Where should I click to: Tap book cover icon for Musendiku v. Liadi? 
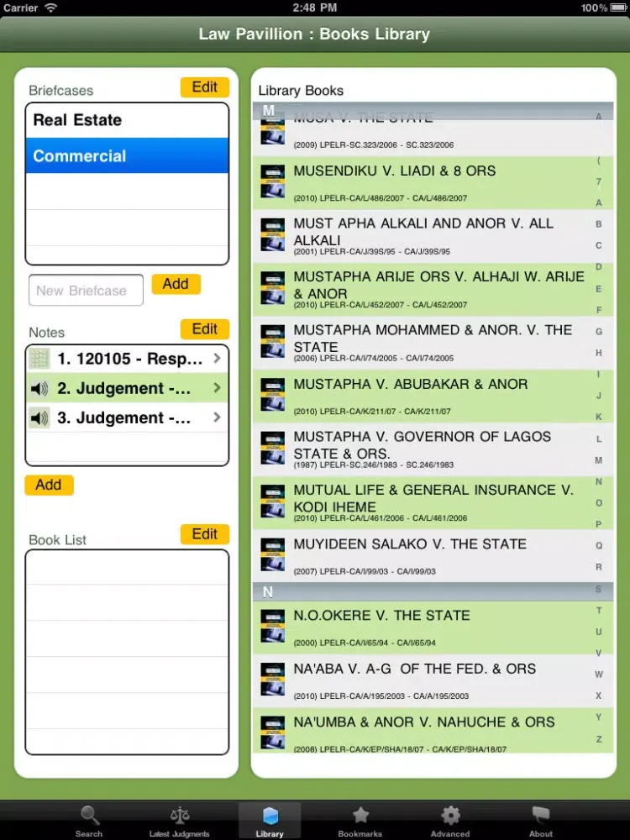pos(273,181)
